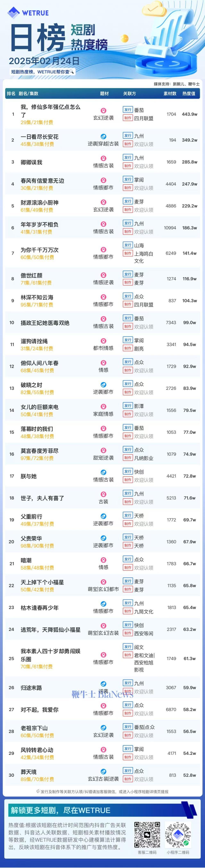The width and height of the screenshot is (205, 868).
Task: Click the WETRUE logo at the top
Action: (x=28, y=13)
